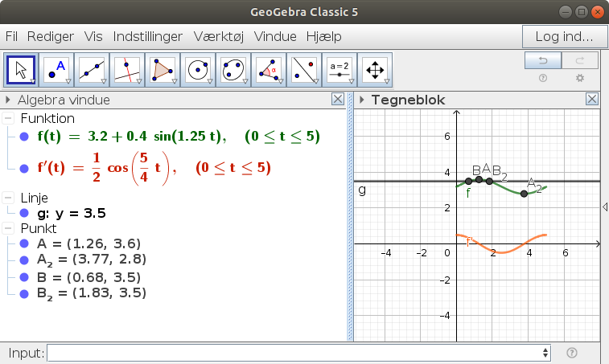Expand the Tegneblok style bar triangle
609x364 pixels.
[x=361, y=100]
